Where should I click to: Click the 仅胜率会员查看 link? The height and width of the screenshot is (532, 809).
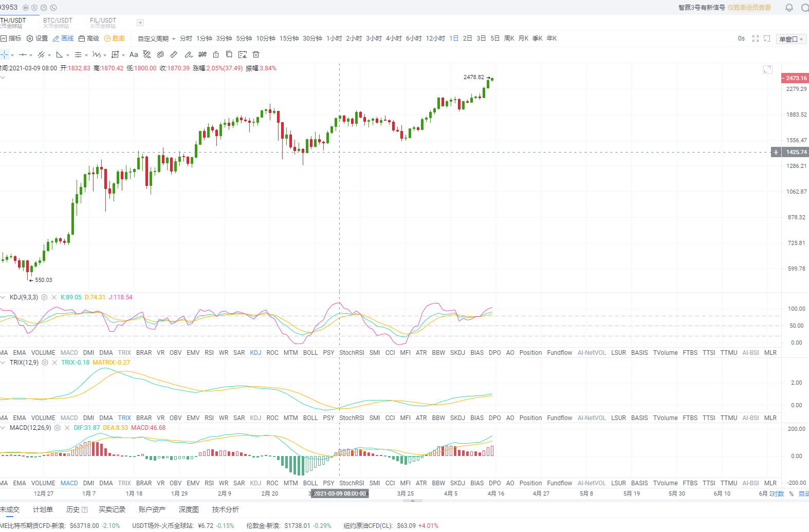tap(749, 8)
